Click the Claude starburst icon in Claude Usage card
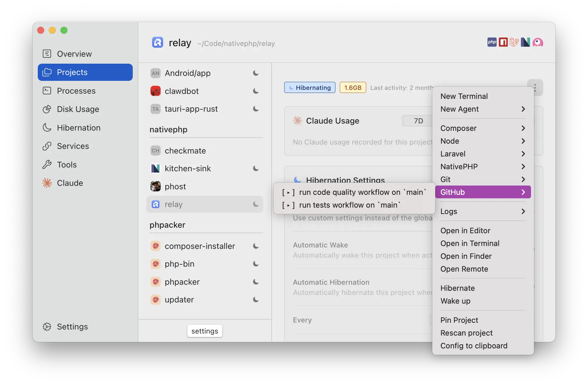The image size is (588, 385). click(x=297, y=121)
